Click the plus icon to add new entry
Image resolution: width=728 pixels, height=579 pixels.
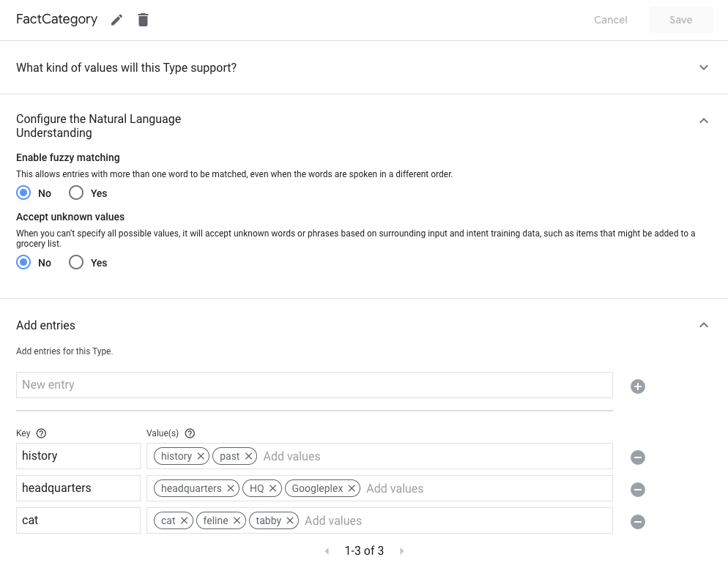(x=638, y=386)
